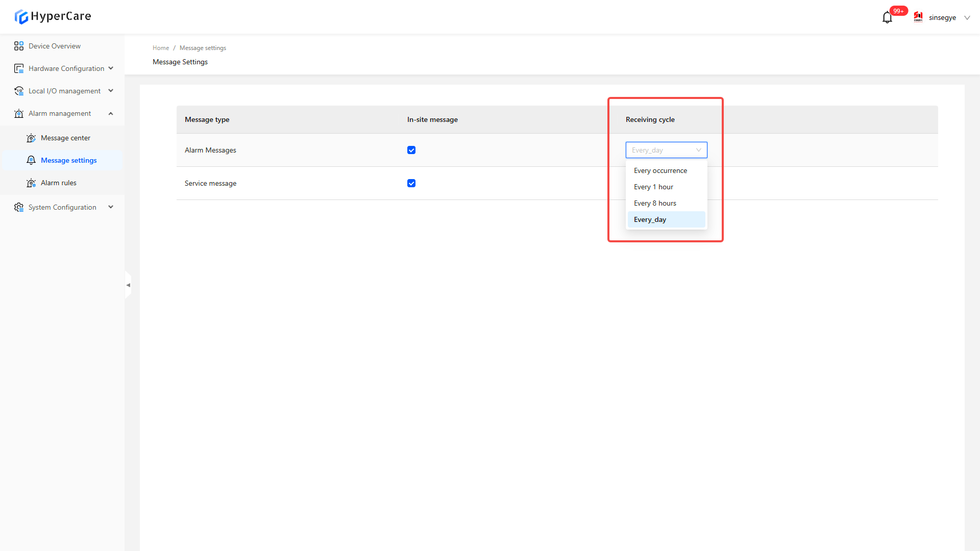980x551 pixels.
Task: Select Every 1 hour option
Action: [653, 187]
